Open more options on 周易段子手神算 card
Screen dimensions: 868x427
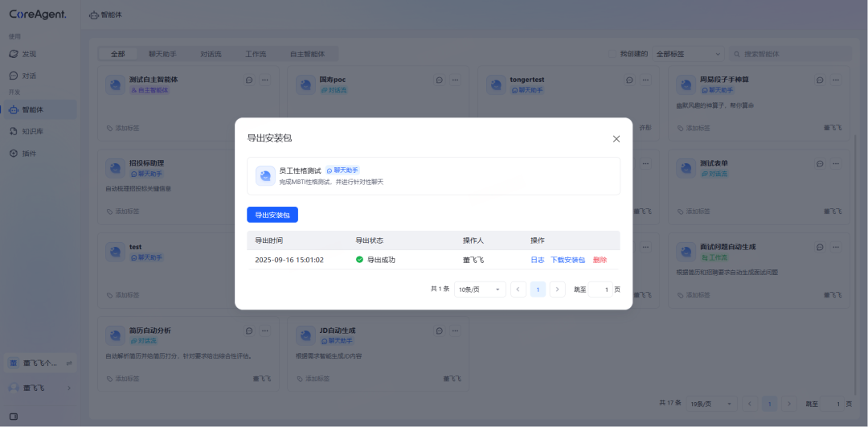(x=836, y=80)
